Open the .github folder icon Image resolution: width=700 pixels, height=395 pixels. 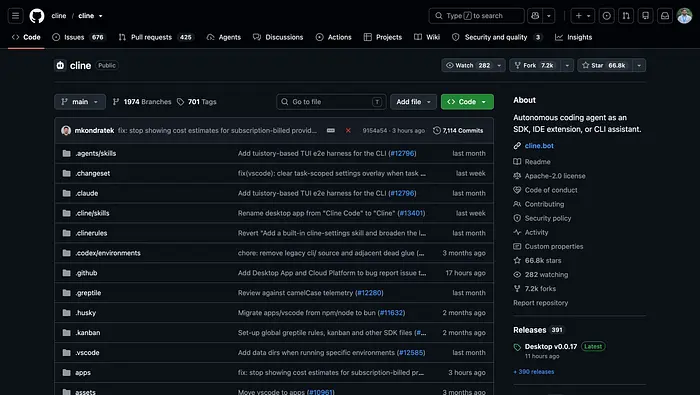pos(67,273)
